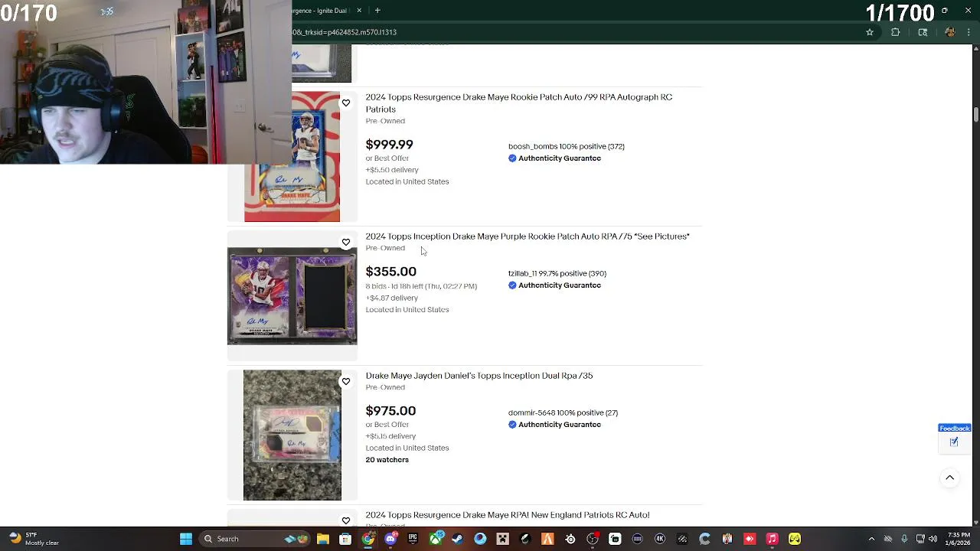This screenshot has height=551, width=980.
Task: Click the $999.99 price
Action: click(389, 145)
